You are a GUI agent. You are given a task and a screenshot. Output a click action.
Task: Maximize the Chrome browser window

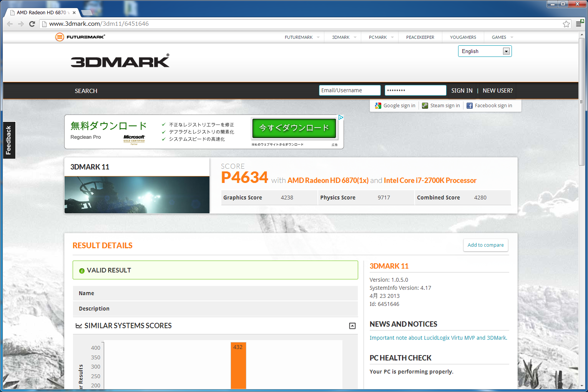pyautogui.click(x=563, y=4)
